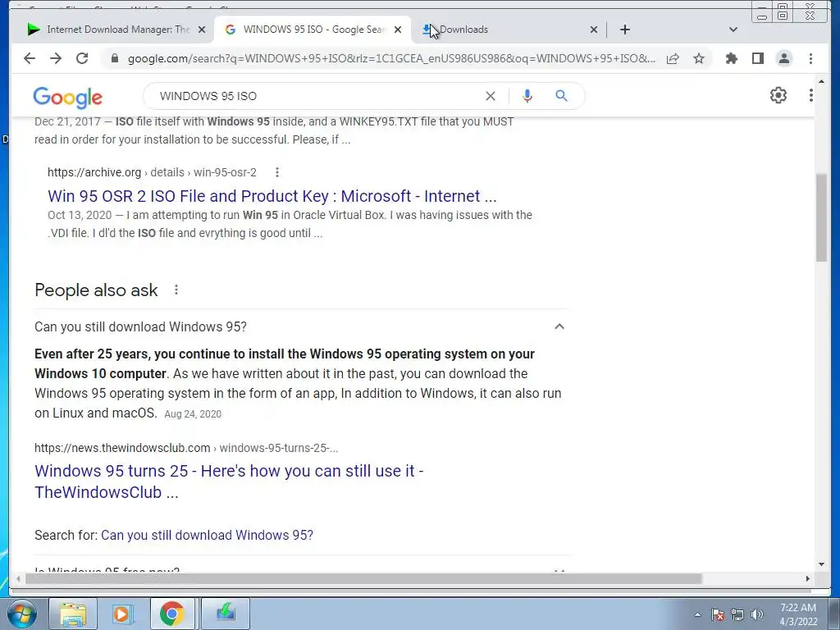Switch to Internet Download Manager tab
Image resolution: width=840 pixels, height=630 pixels.
[111, 30]
